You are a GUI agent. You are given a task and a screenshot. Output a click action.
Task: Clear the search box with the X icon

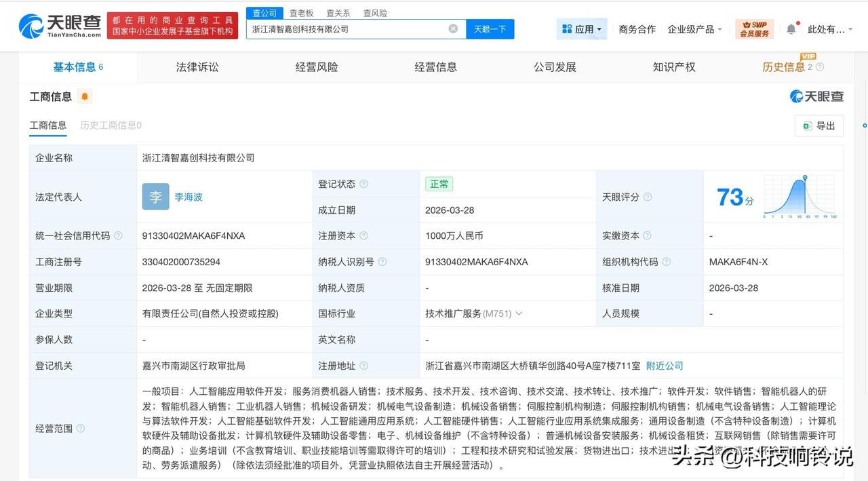click(x=453, y=28)
